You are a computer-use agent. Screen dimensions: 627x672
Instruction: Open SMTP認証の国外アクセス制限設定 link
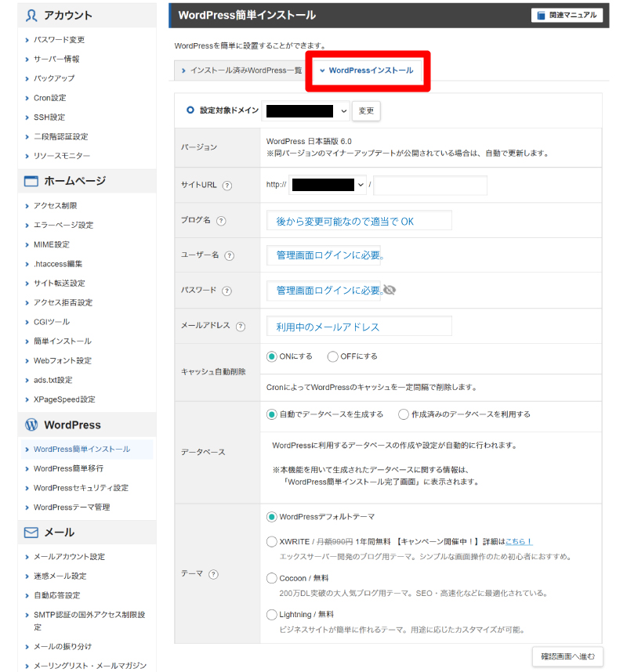[89, 620]
